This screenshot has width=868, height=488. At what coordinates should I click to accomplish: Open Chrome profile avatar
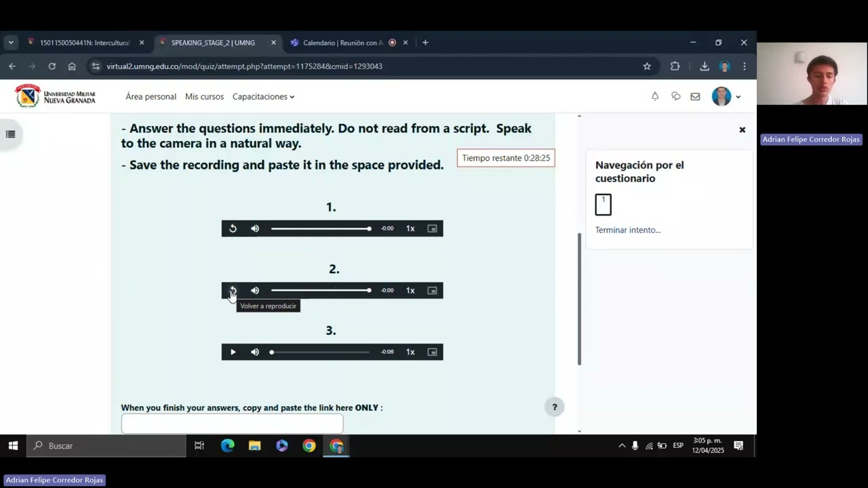point(724,66)
